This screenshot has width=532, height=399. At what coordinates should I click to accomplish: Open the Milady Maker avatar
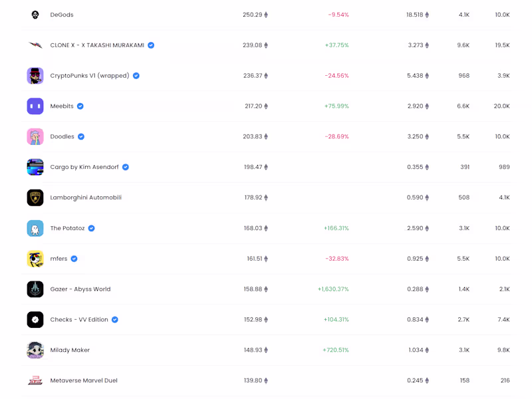click(35, 350)
